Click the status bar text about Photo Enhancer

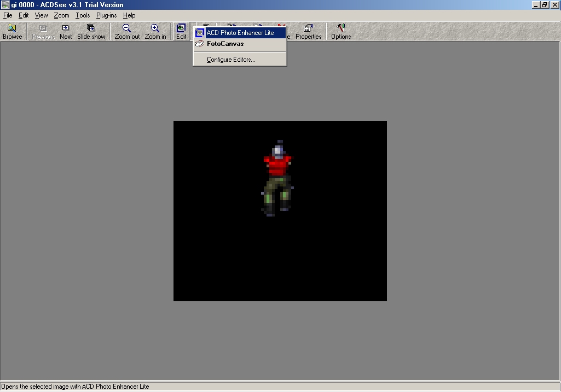coord(75,387)
